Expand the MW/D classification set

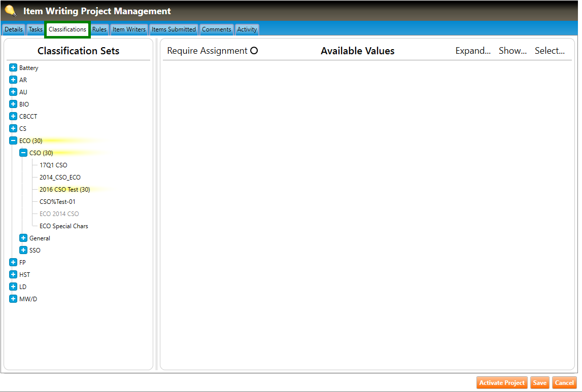coord(13,299)
